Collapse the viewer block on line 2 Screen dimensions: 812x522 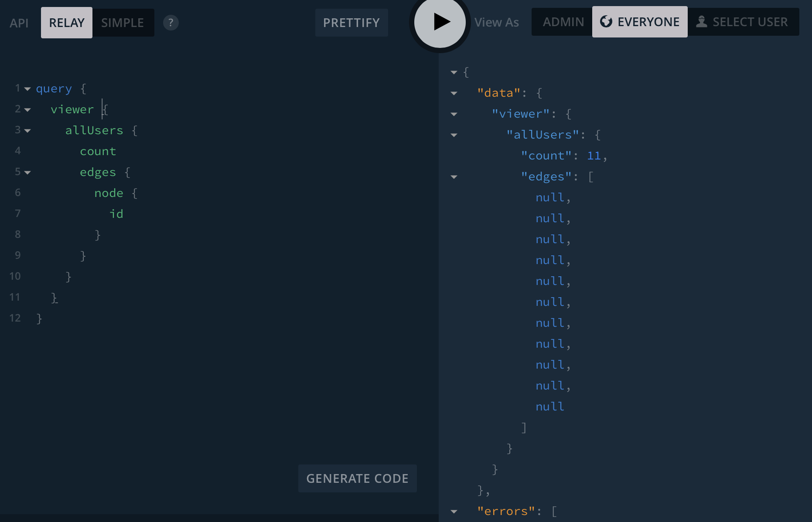tap(27, 110)
